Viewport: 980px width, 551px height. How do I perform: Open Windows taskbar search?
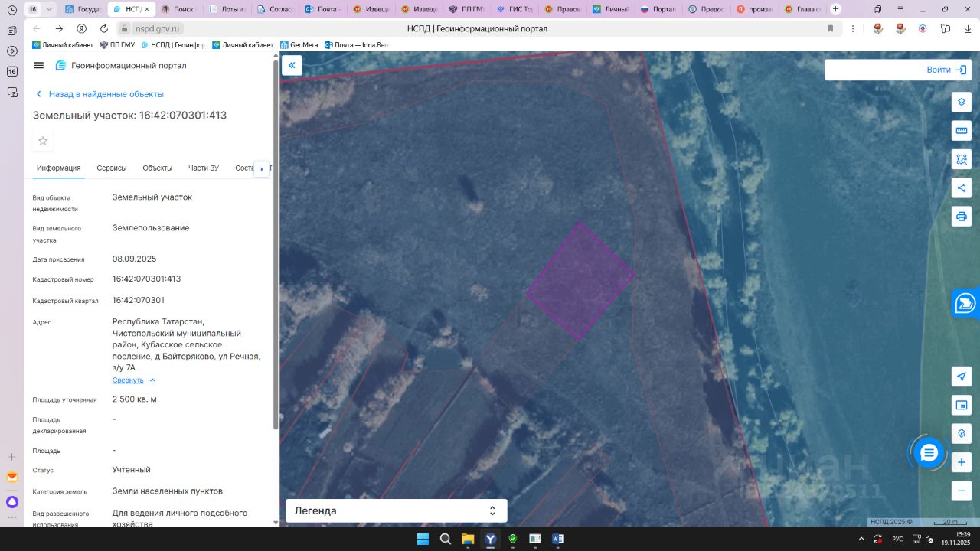446,539
